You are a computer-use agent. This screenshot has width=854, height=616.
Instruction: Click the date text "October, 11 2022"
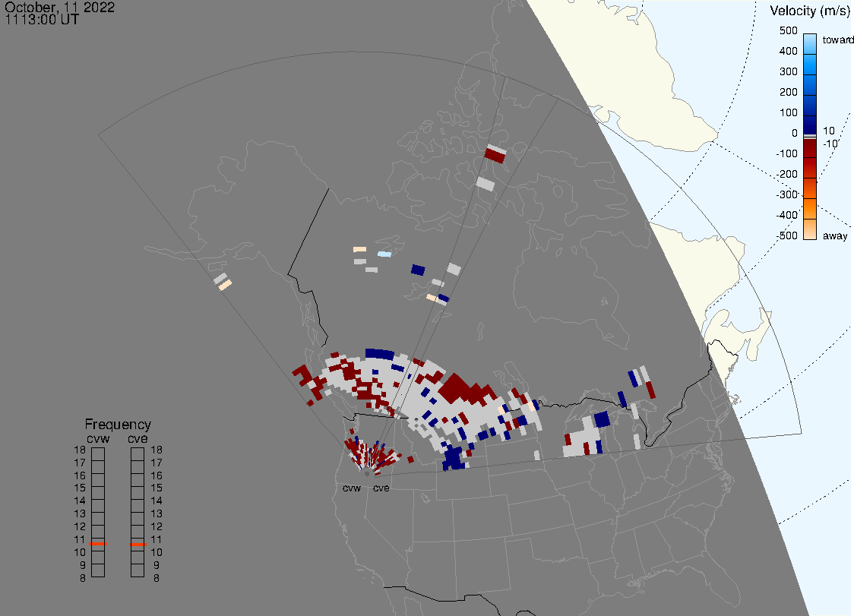click(60, 7)
